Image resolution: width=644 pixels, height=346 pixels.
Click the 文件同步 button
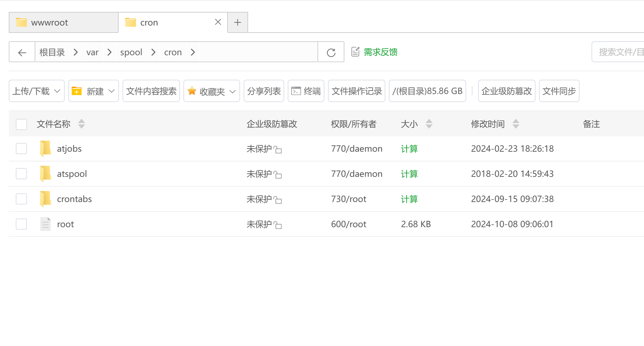[559, 91]
